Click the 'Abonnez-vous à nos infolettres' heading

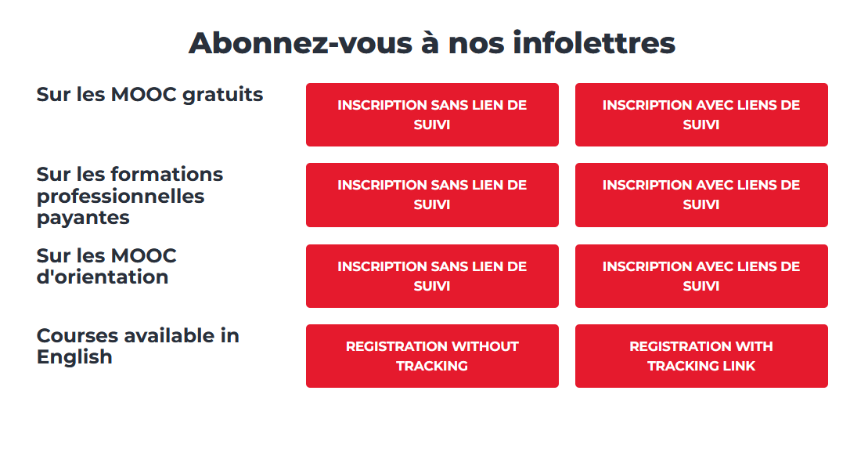tap(432, 42)
